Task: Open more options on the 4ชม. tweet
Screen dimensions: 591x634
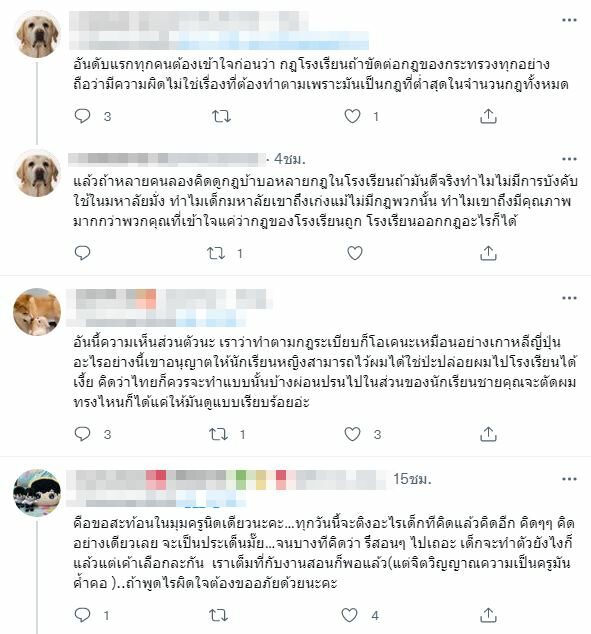Action: pyautogui.click(x=569, y=159)
